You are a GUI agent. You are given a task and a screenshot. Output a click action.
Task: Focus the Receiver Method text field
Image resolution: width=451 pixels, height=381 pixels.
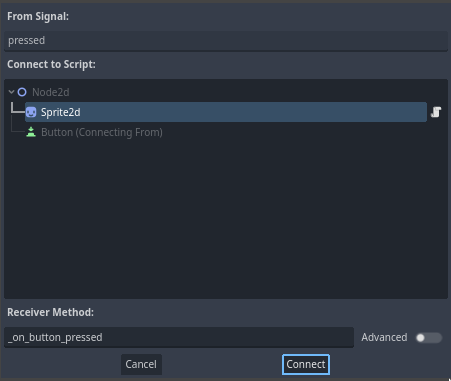click(179, 337)
